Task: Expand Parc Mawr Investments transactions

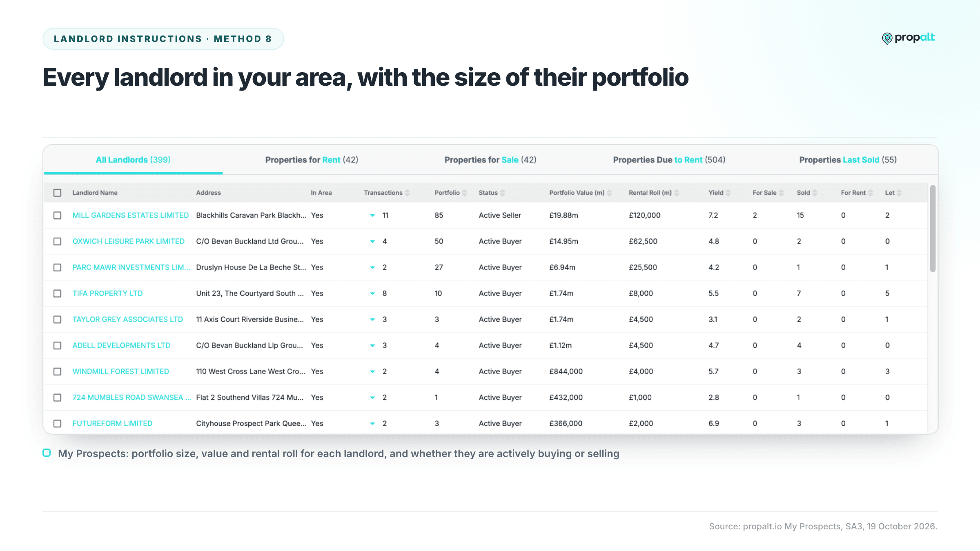Action: (x=372, y=268)
